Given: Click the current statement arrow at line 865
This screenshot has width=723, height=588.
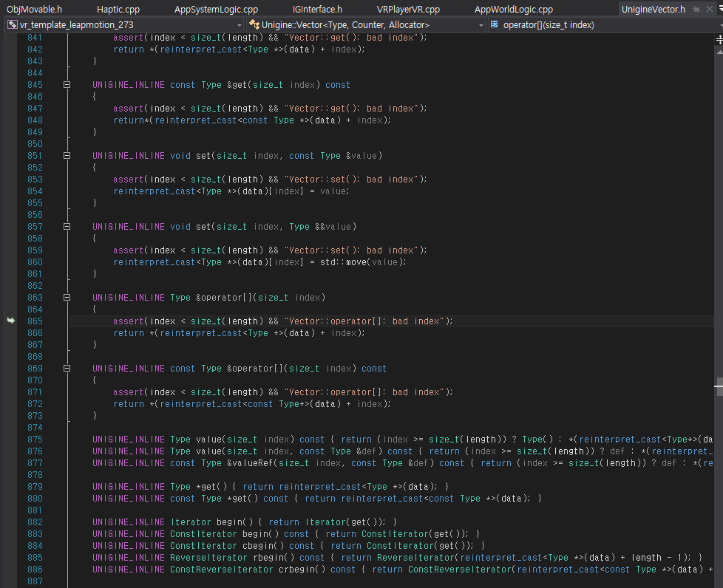Looking at the screenshot, I should [x=10, y=321].
